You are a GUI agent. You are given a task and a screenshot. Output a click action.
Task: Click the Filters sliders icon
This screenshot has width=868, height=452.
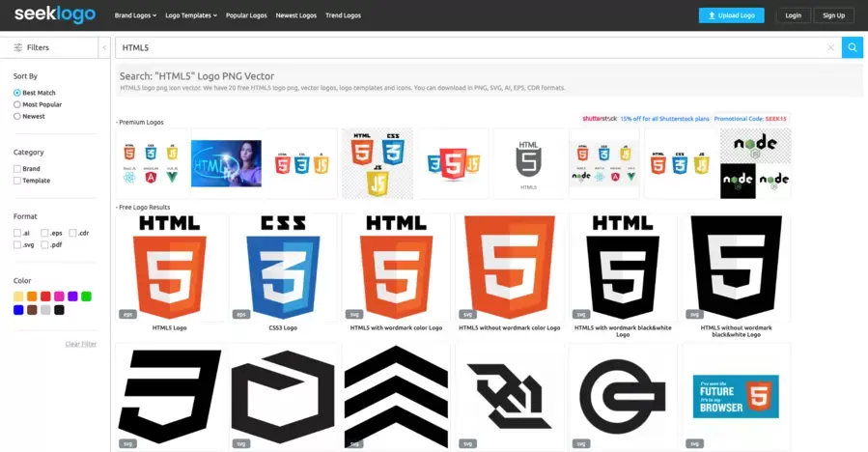coord(18,47)
